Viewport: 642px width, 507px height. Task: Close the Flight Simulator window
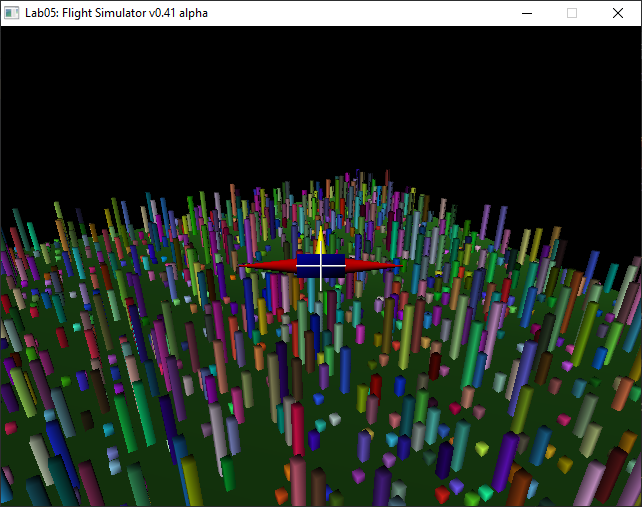(618, 13)
